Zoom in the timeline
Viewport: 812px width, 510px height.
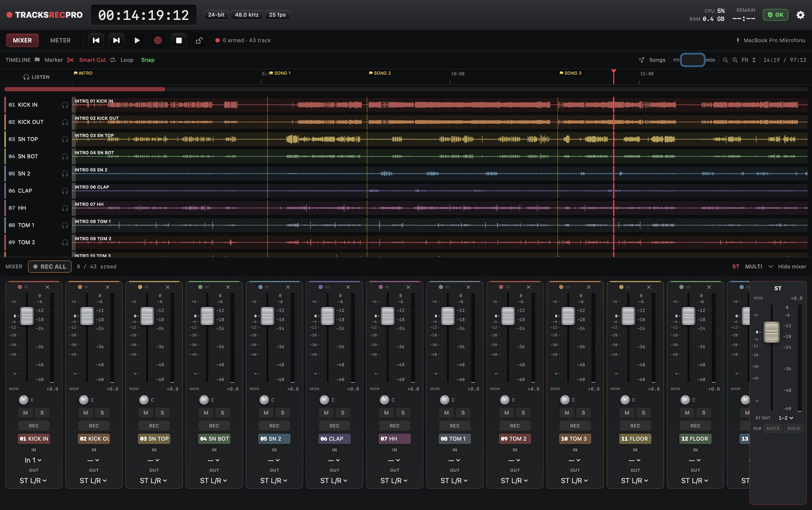(x=735, y=60)
